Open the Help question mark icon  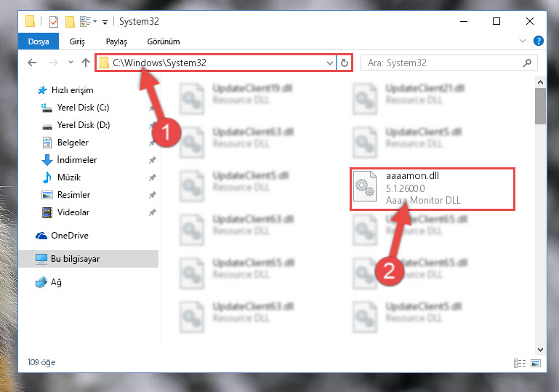pos(539,41)
